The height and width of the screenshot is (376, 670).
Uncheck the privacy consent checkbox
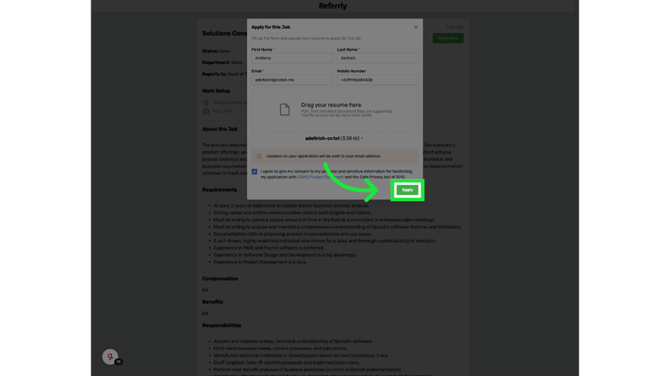tap(255, 172)
